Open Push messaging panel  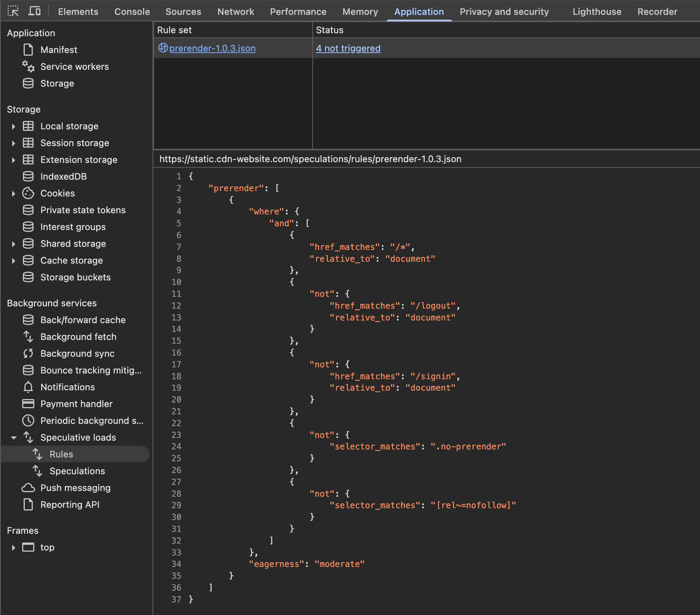pyautogui.click(x=75, y=488)
